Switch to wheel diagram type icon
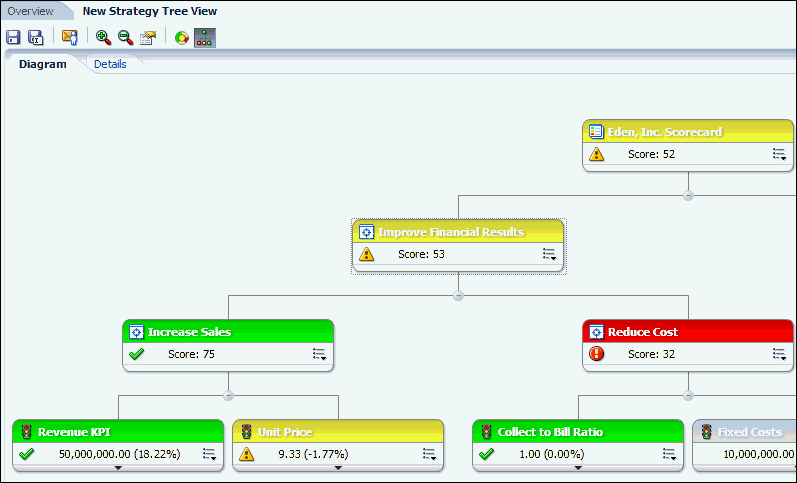Screen dimensions: 797x483 coord(181,38)
